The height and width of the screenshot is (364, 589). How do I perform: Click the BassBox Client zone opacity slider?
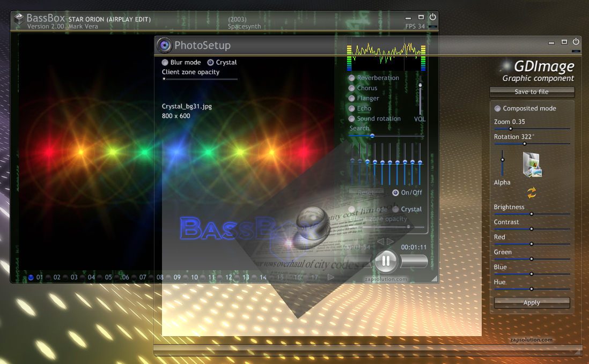[387, 227]
